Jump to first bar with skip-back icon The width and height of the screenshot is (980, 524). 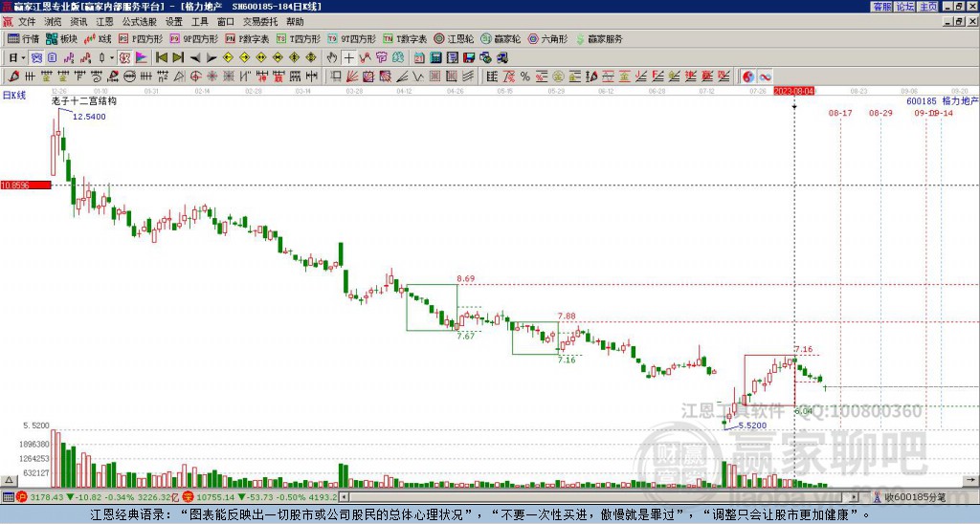click(x=162, y=58)
